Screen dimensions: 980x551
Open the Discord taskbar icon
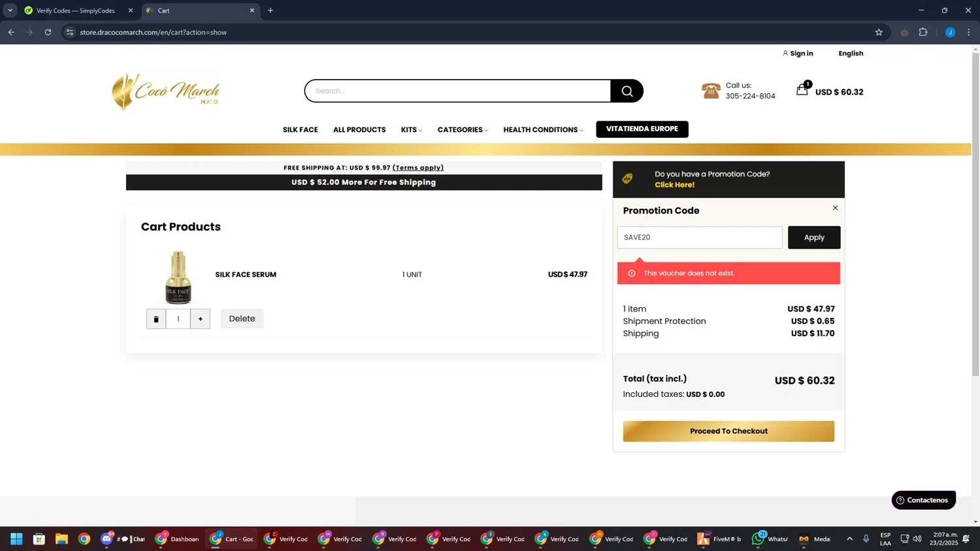[x=107, y=539]
